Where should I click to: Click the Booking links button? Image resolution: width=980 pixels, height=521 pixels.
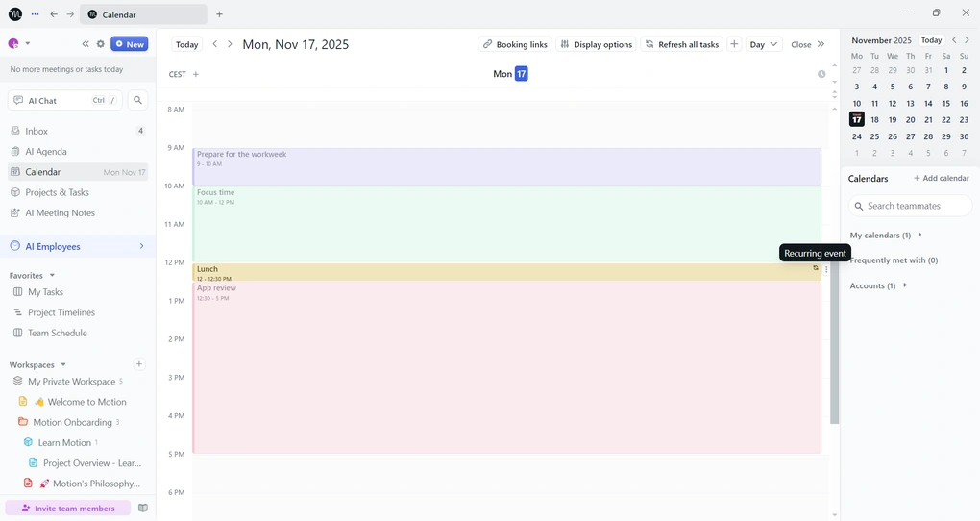tap(515, 44)
